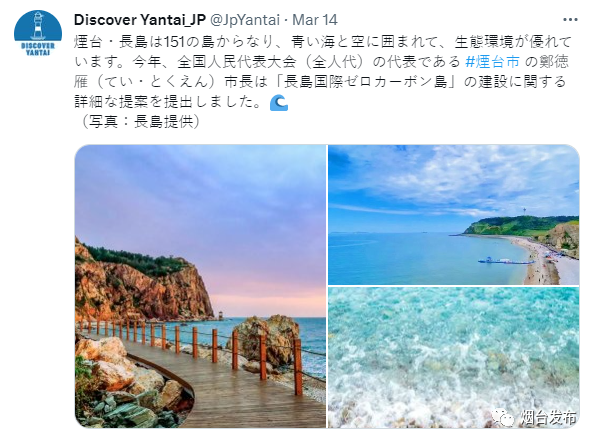This screenshot has width=595, height=443.
Task: Visit the @JpYantai handle
Action: point(245,20)
